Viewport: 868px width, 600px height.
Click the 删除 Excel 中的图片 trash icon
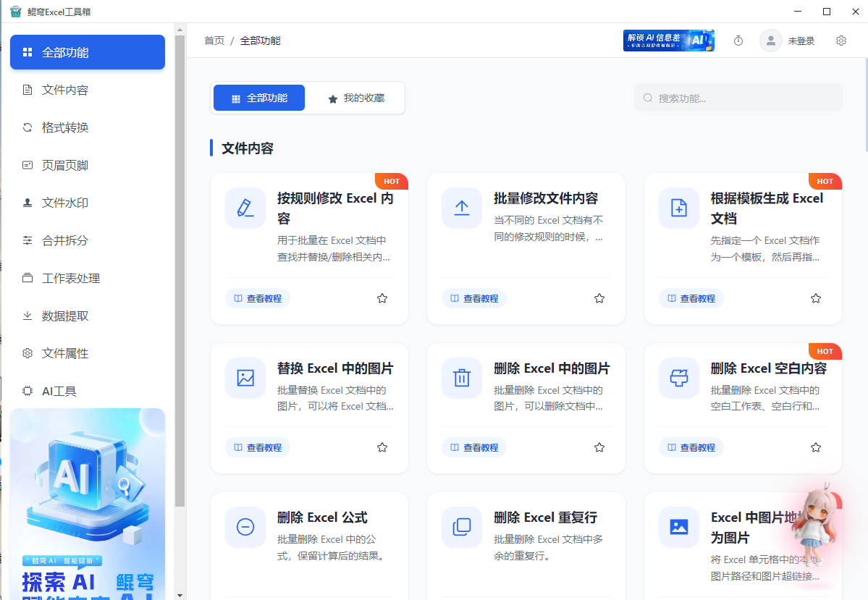click(462, 378)
